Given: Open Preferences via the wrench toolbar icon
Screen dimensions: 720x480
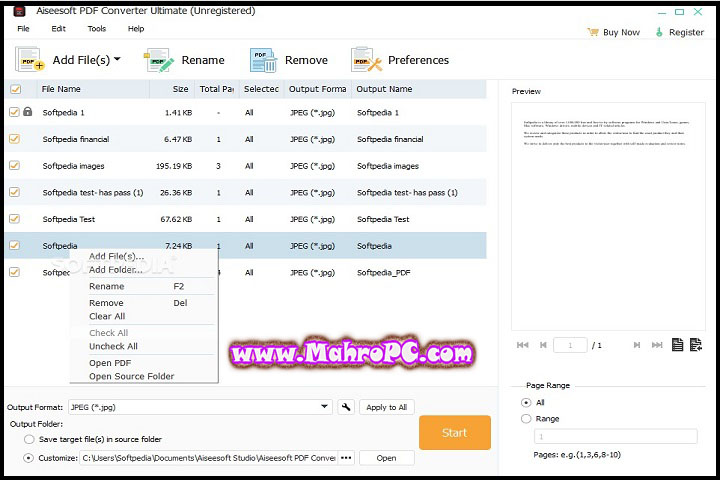Looking at the screenshot, I should click(366, 60).
